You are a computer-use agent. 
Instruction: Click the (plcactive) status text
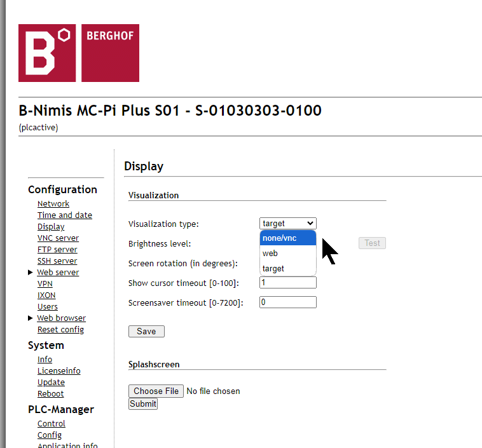click(38, 128)
